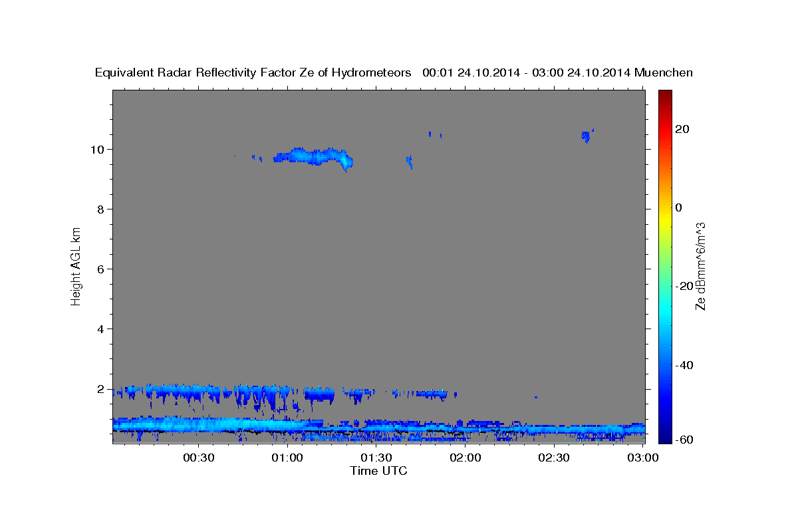This screenshot has height=532, width=798.
Task: Click the dark blue bottom of the colorbar
Action: tap(664, 438)
